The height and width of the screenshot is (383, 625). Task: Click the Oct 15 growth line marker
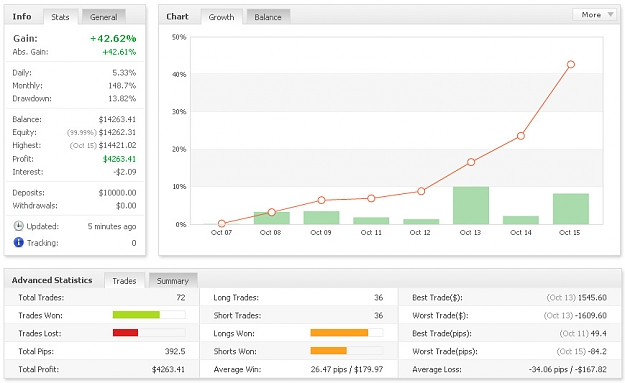(x=571, y=64)
